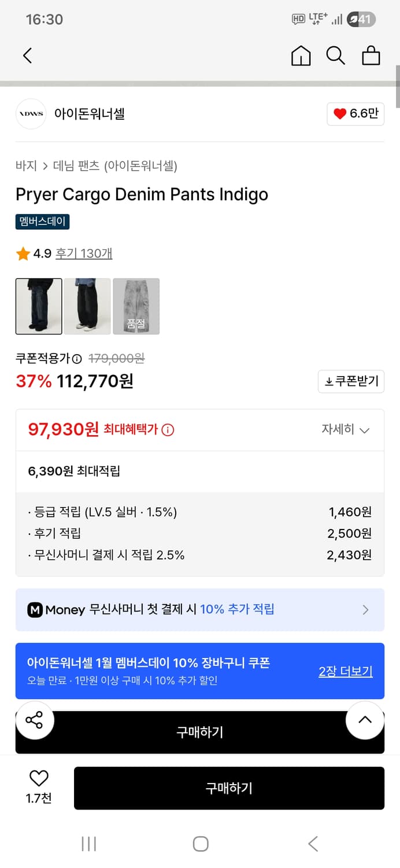Tap the share icon above the buy button
The image size is (400, 868).
pyautogui.click(x=35, y=720)
